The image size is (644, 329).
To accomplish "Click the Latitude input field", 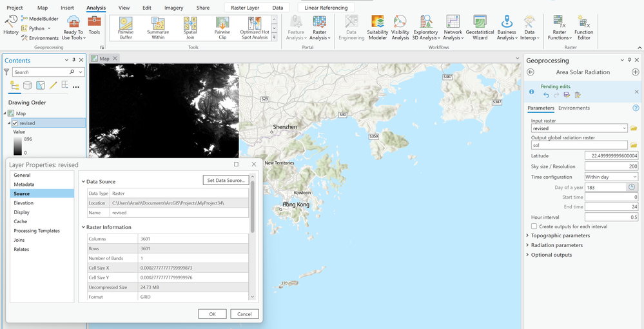I will pyautogui.click(x=611, y=156).
